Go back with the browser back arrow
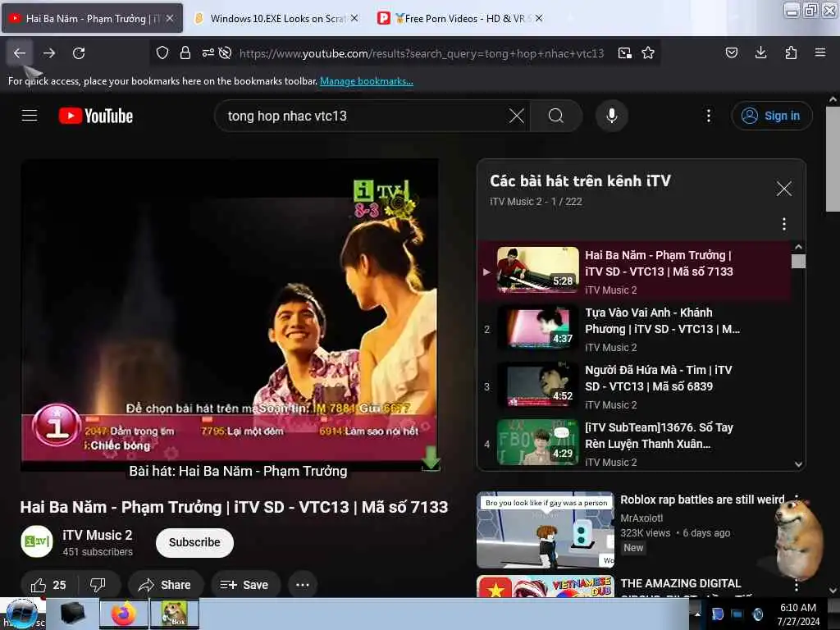This screenshot has width=840, height=630. [x=20, y=53]
